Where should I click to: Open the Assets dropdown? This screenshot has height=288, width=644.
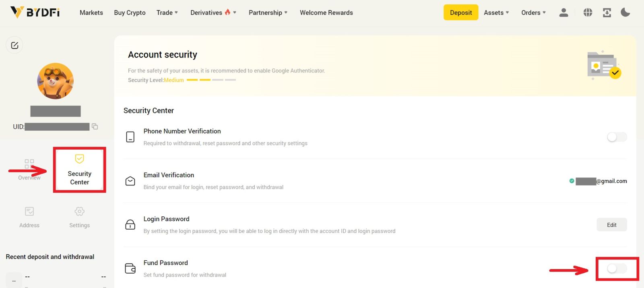tap(496, 12)
